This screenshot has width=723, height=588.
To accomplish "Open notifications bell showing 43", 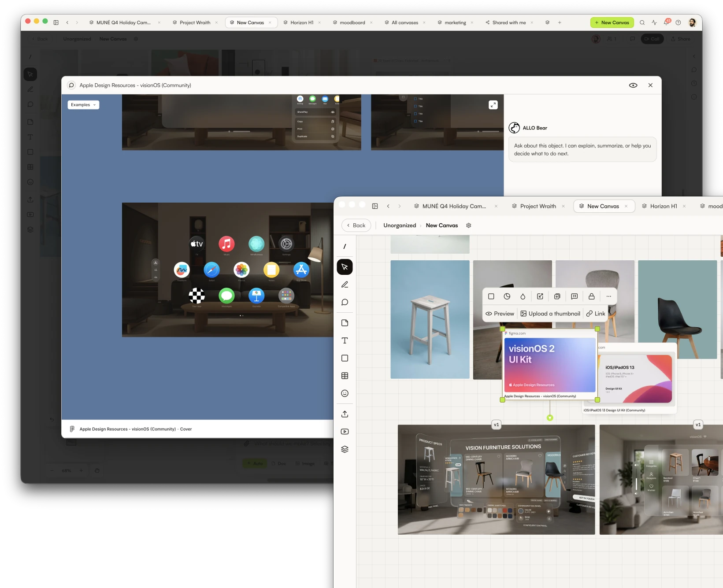I will click(x=667, y=22).
